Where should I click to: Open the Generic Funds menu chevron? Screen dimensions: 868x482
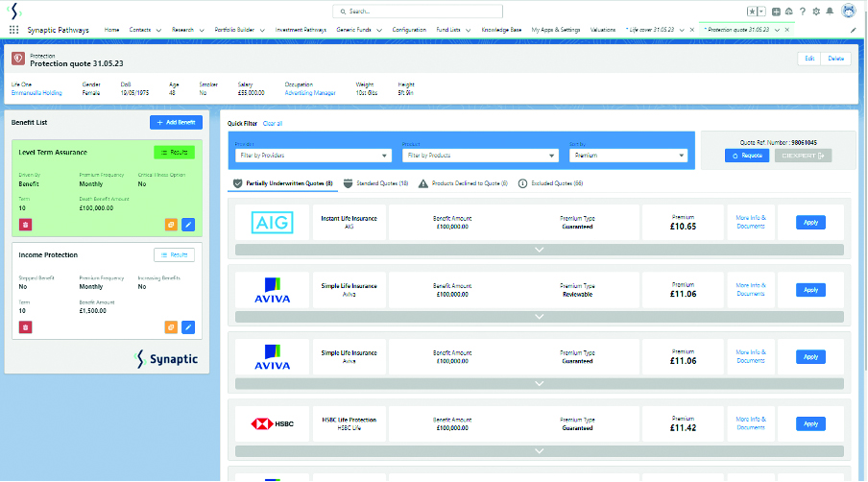click(x=379, y=31)
